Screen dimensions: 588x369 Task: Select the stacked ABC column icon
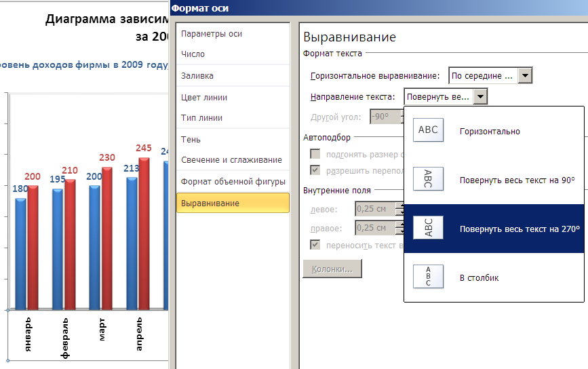[x=428, y=276]
